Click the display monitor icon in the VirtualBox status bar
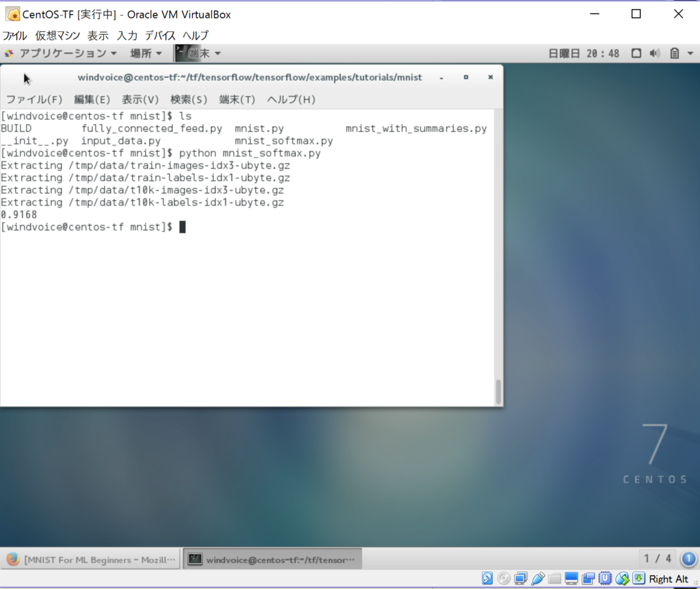This screenshot has height=589, width=700. (x=571, y=579)
